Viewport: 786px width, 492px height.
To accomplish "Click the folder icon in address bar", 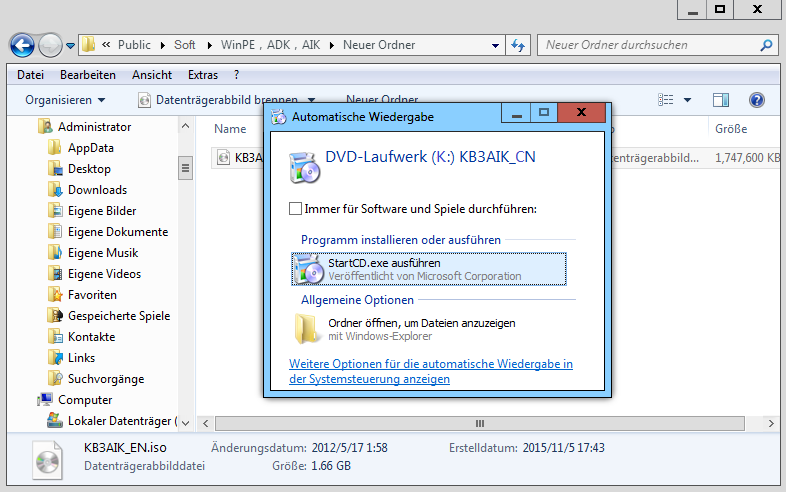I will [88, 45].
